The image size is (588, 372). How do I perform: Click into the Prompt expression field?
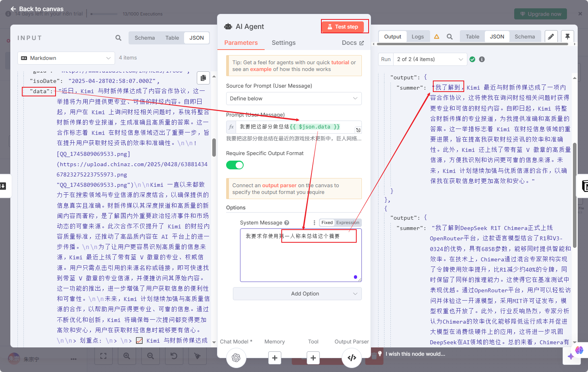pyautogui.click(x=296, y=127)
